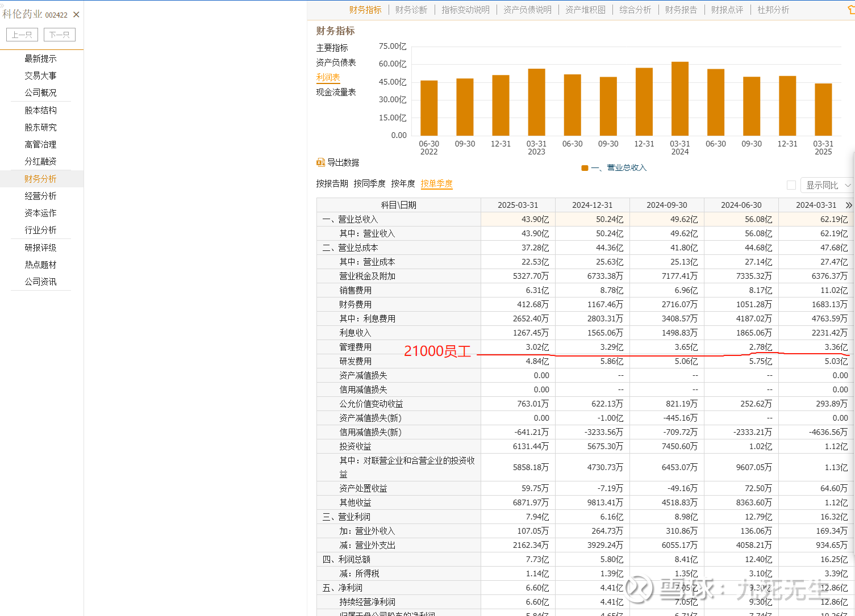Click the 2024-09-30 column header
The image size is (855, 616).
pos(666,205)
